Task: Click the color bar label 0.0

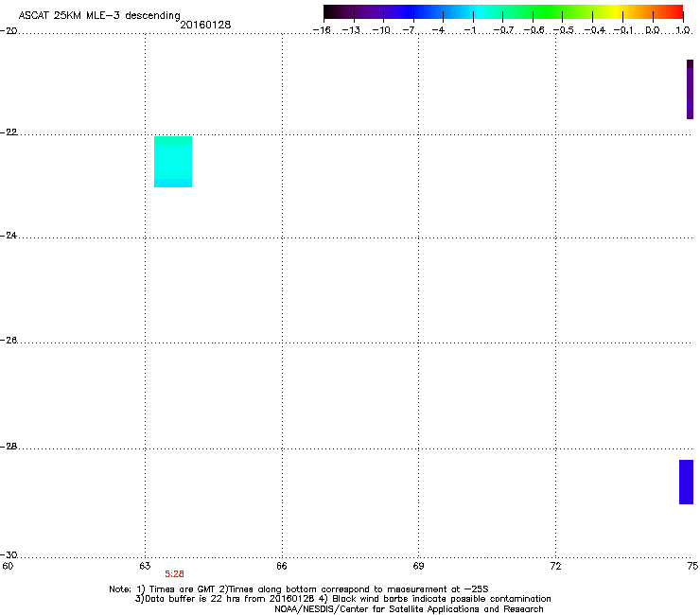Action: (653, 30)
